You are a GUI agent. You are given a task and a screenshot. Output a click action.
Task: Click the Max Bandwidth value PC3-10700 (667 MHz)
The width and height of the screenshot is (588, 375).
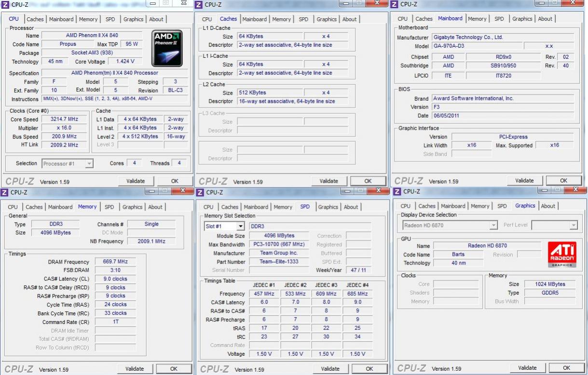(x=279, y=245)
